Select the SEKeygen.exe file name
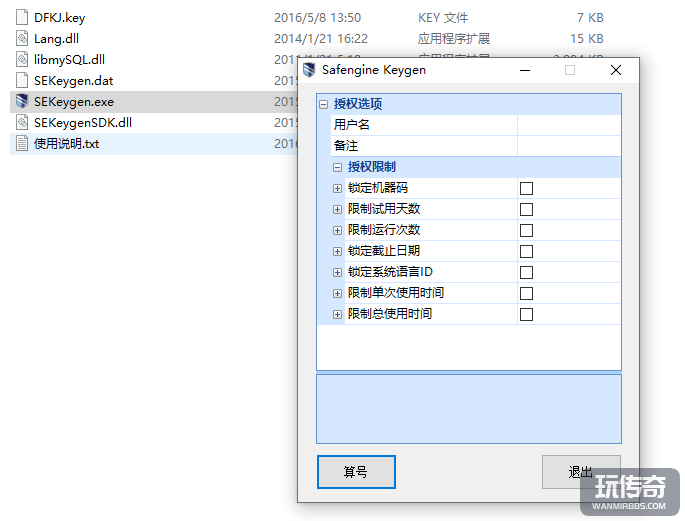Viewport: 685px width, 521px height. coord(74,101)
